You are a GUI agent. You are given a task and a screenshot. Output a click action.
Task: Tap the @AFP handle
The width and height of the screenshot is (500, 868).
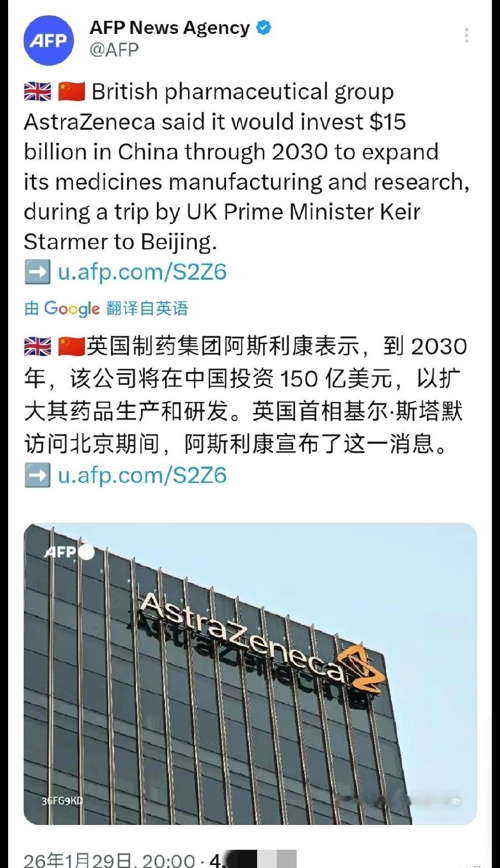[x=114, y=50]
